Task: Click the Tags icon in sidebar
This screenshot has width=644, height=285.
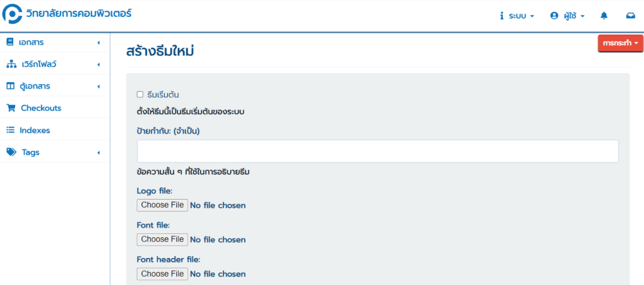Action: tap(11, 152)
